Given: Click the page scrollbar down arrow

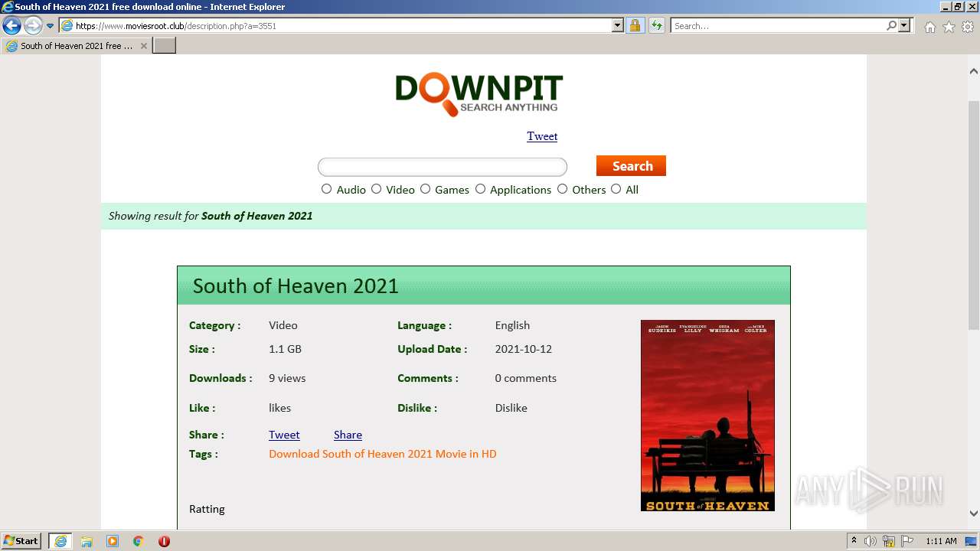Looking at the screenshot, I should [974, 514].
